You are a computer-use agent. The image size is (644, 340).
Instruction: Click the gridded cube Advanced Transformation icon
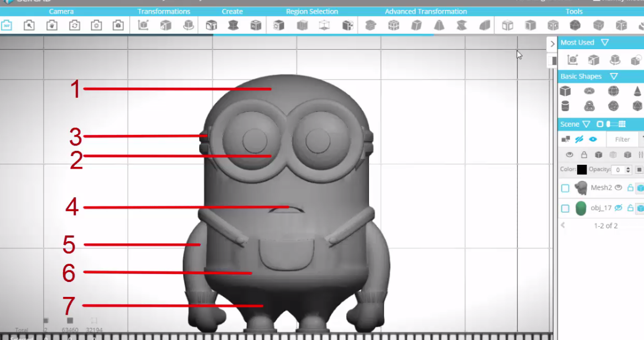pyautogui.click(x=393, y=25)
